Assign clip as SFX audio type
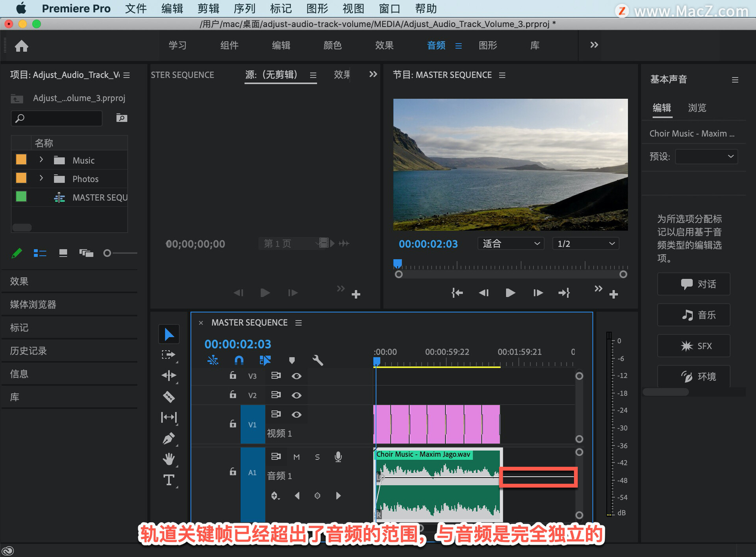 tap(694, 346)
